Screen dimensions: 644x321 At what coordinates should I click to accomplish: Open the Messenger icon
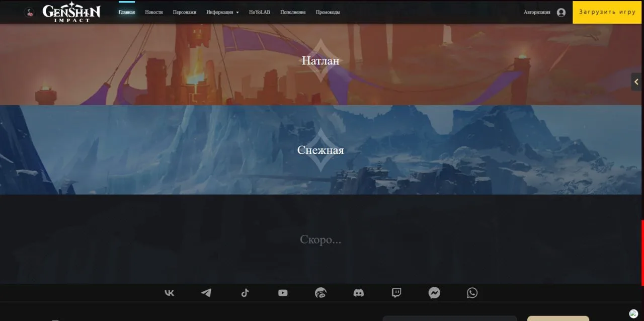(x=434, y=293)
